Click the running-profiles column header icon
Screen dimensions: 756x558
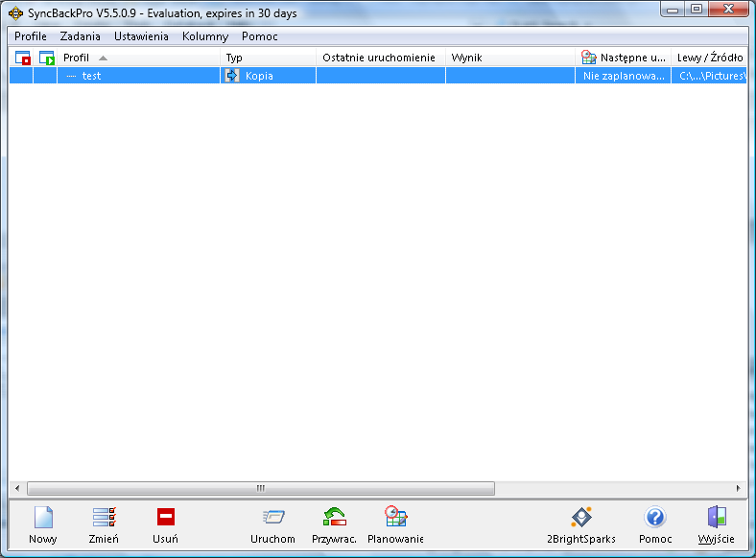coord(47,58)
